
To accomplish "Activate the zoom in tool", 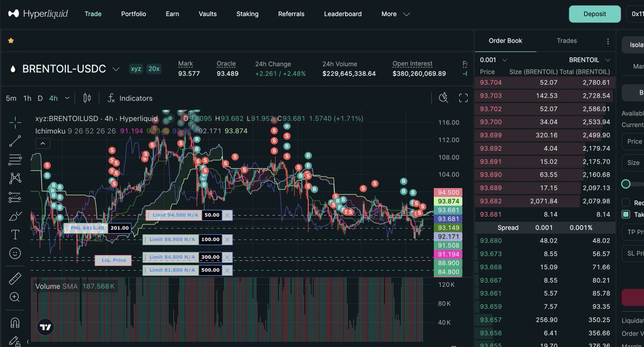I will (x=15, y=297).
